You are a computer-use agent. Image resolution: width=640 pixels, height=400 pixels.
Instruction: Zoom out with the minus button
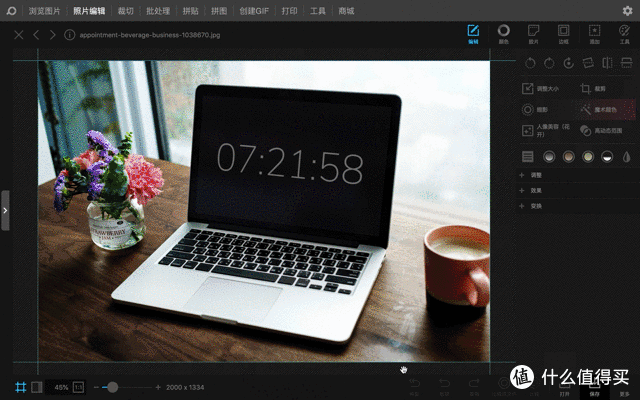[96, 387]
